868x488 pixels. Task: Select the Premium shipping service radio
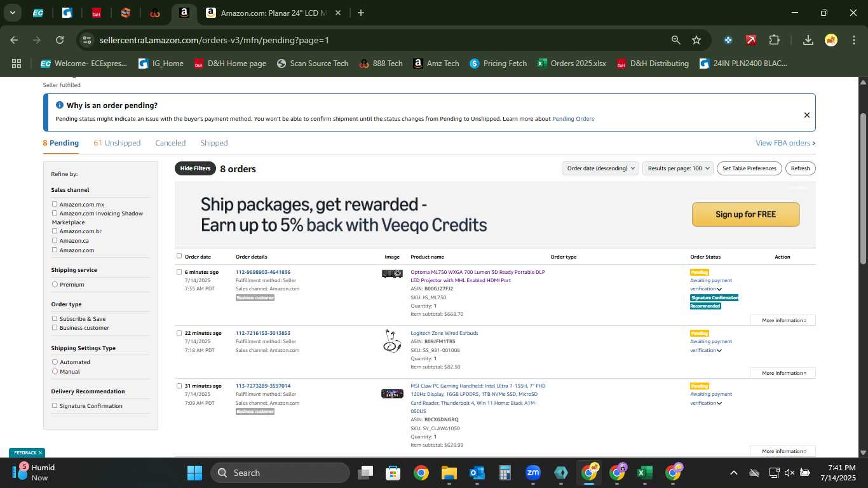[55, 285]
